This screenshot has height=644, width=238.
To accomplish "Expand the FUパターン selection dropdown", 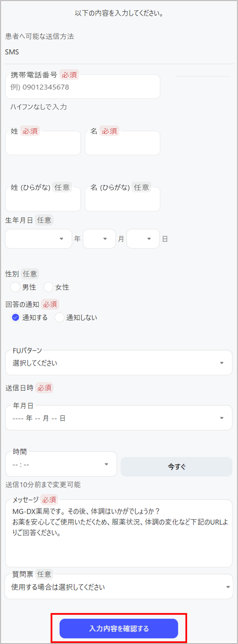I will pyautogui.click(x=118, y=362).
